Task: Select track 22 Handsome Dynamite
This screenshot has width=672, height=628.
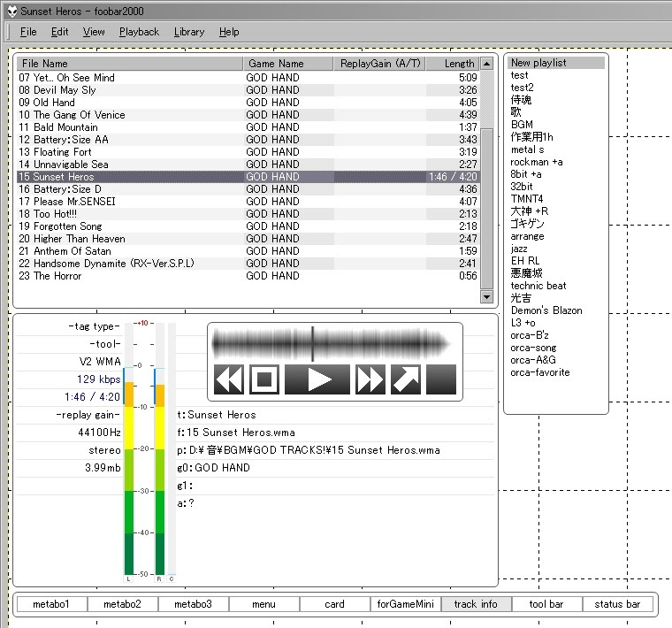Action: tap(248, 264)
